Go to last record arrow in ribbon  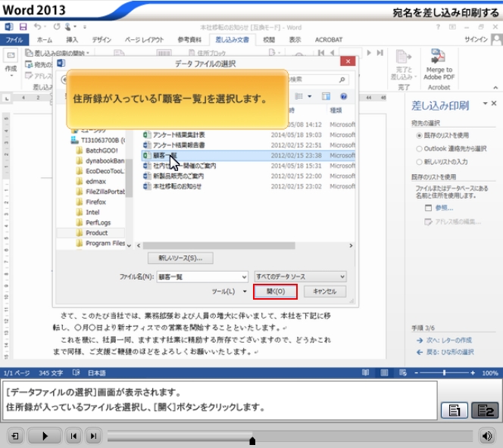coord(380,52)
